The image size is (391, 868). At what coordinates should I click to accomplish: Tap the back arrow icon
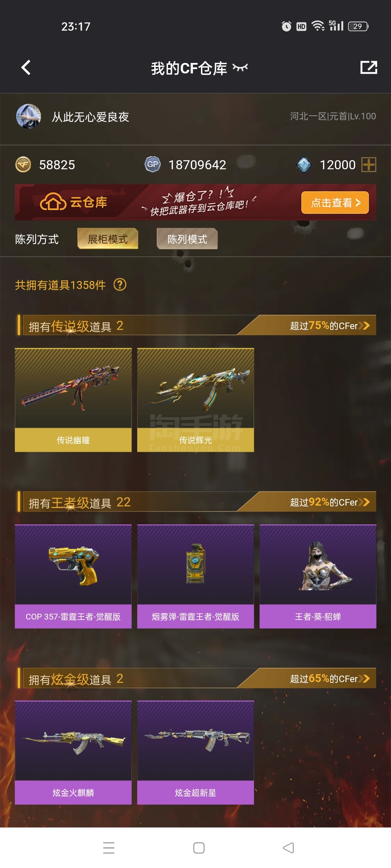(26, 68)
